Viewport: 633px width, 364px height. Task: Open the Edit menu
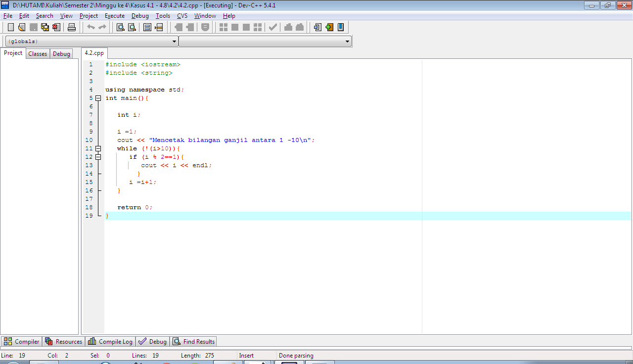[24, 16]
